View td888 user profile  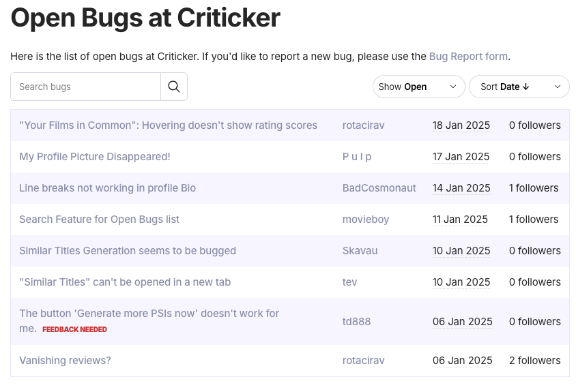(x=356, y=322)
